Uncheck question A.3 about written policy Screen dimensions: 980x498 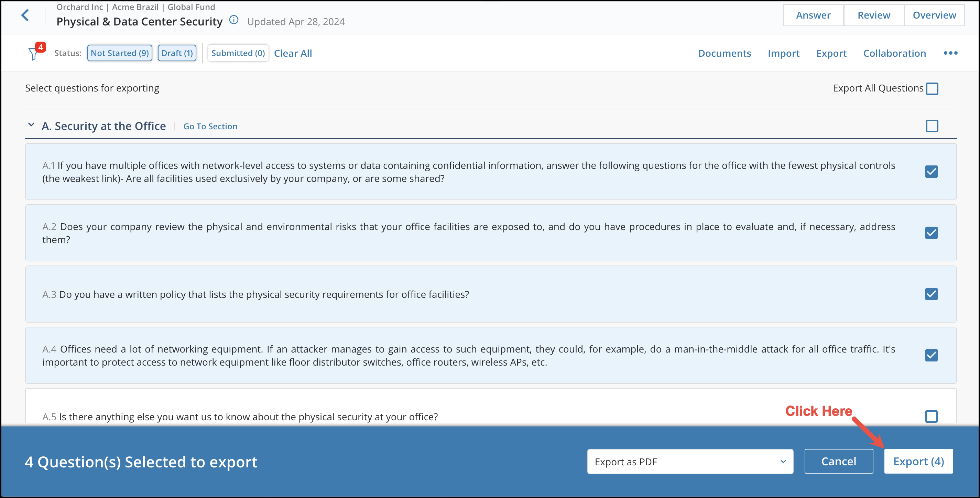pos(931,294)
